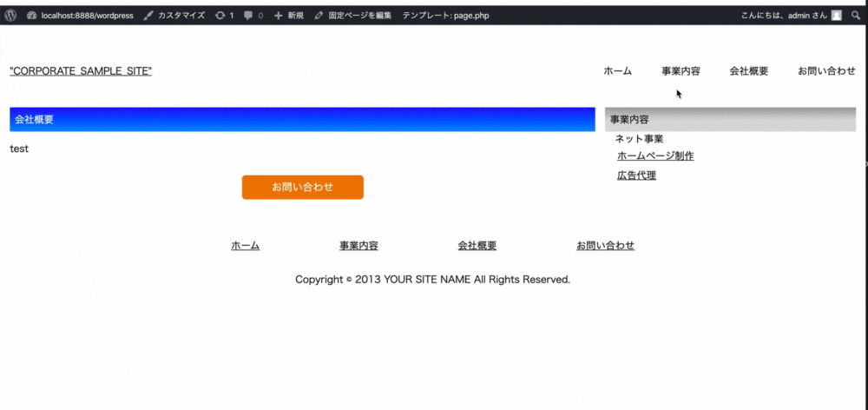Click the Copyright 2013 YOUR SITE NAME text
Viewport: 868px width, 410px height.
click(433, 280)
